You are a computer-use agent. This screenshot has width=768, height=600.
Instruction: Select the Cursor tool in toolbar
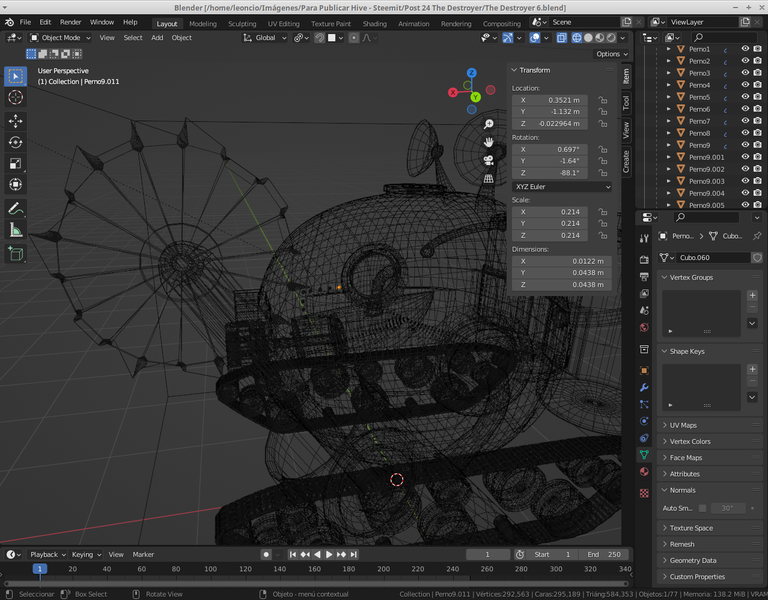click(x=16, y=97)
